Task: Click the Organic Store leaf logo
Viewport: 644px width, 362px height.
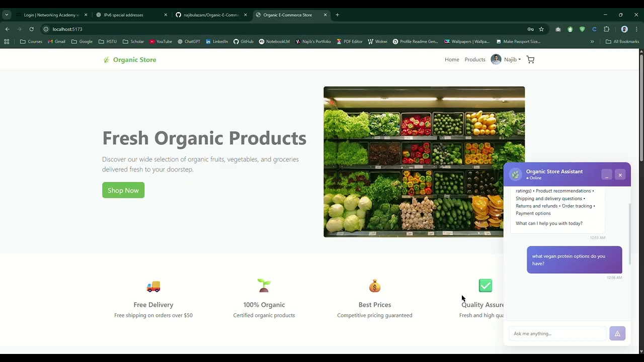Action: coord(106,60)
